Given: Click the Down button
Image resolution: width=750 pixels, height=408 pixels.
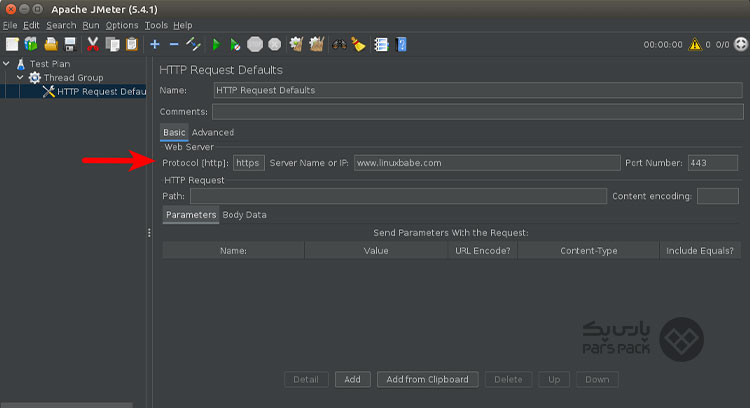Looking at the screenshot, I should (x=597, y=379).
